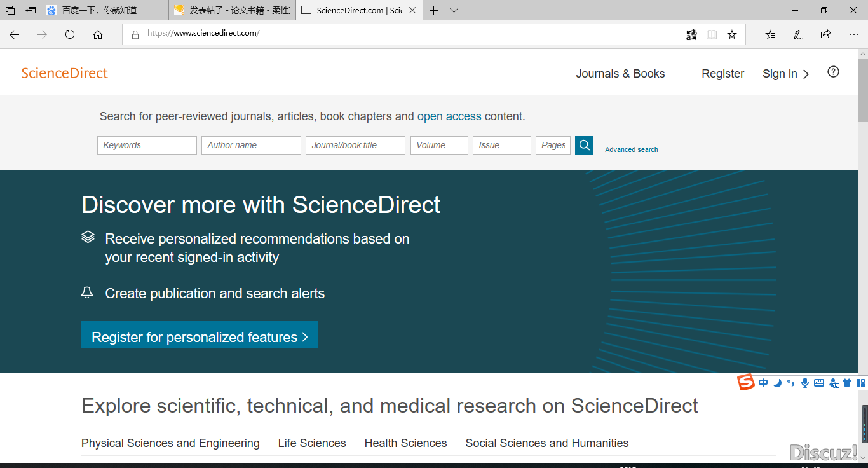Click the browser forward arrow

click(x=42, y=35)
